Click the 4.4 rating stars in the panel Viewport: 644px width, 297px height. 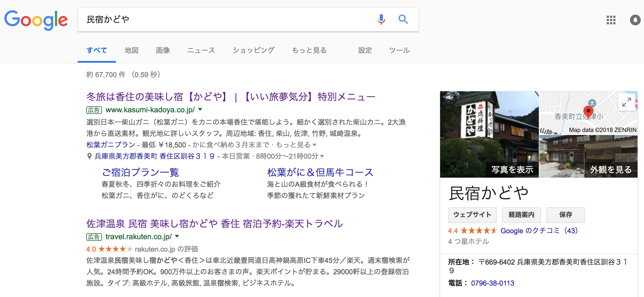(479, 231)
